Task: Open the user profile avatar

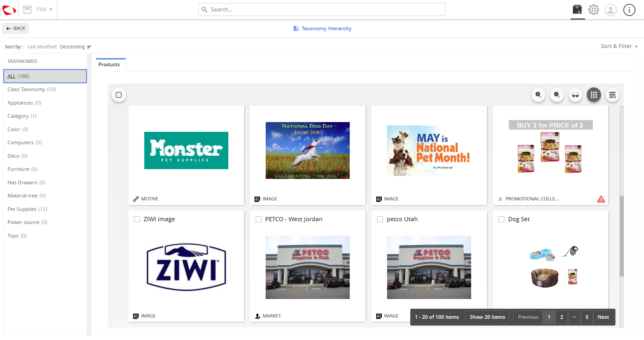Action: pos(610,10)
